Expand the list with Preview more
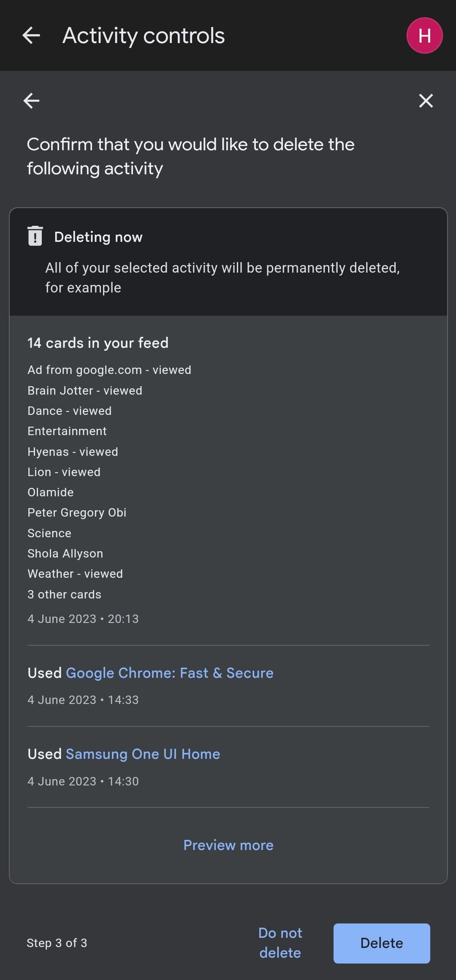Image resolution: width=456 pixels, height=980 pixels. click(228, 845)
